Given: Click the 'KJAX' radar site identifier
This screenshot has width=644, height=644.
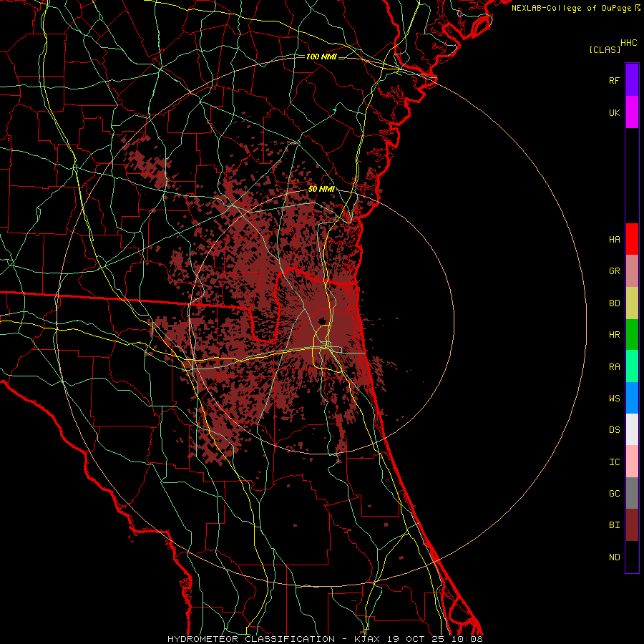Looking at the screenshot, I should (x=367, y=639).
